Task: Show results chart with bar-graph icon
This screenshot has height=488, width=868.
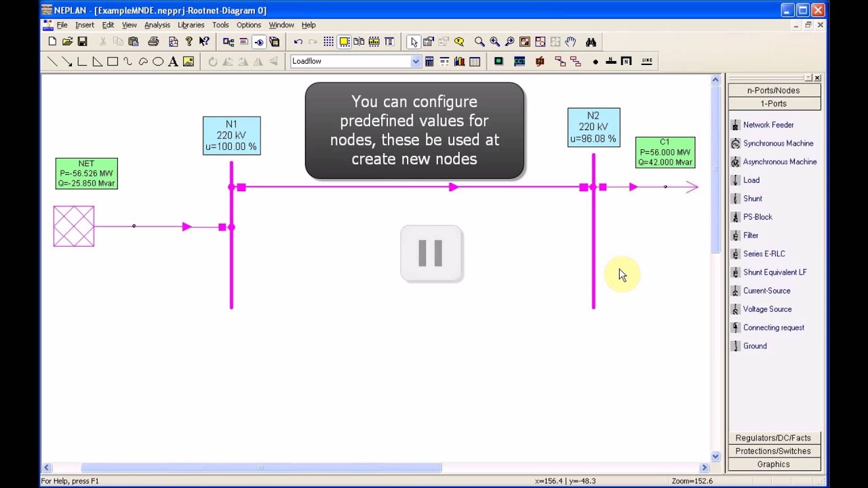Action: [459, 62]
